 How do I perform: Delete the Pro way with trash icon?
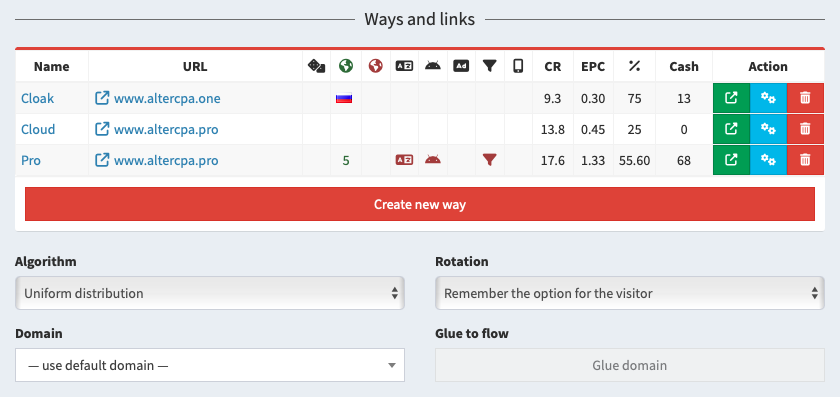pyautogui.click(x=805, y=160)
